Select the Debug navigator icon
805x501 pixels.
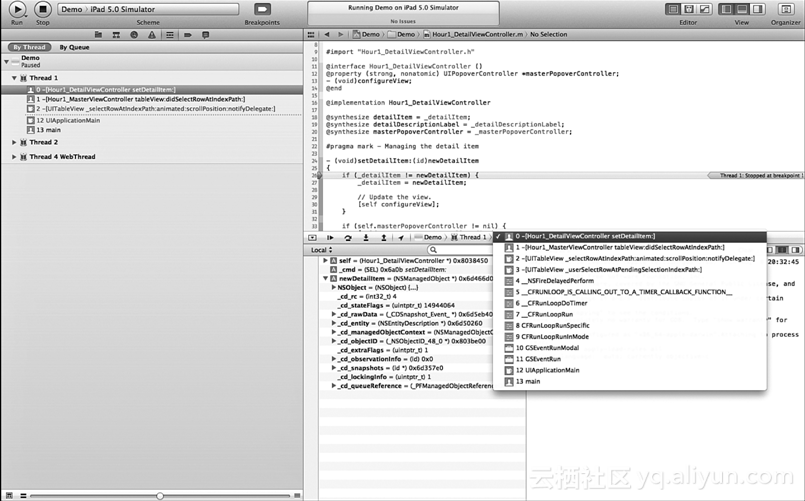point(169,35)
